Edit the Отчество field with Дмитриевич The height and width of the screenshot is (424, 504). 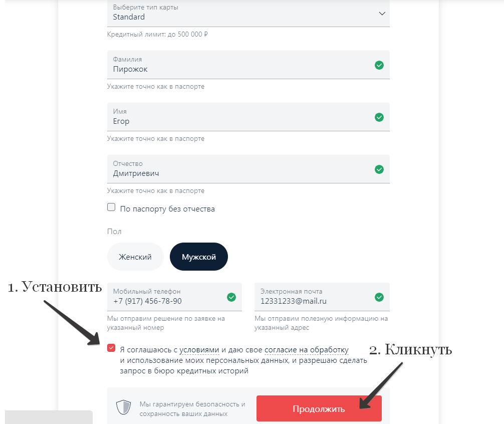point(240,173)
